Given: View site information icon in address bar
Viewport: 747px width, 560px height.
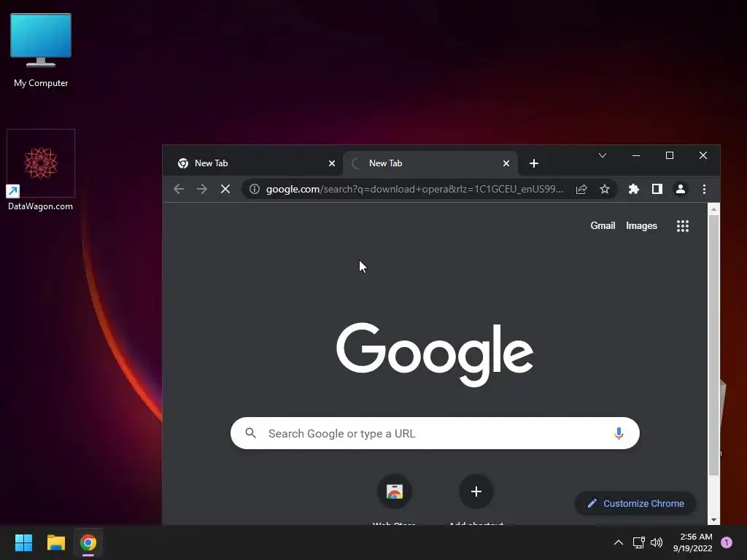Looking at the screenshot, I should pyautogui.click(x=255, y=189).
